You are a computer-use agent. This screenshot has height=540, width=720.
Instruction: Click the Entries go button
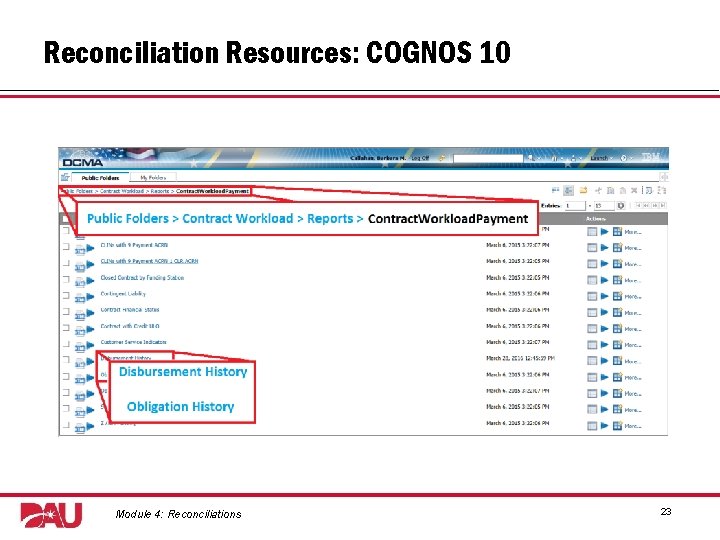pos(621,206)
